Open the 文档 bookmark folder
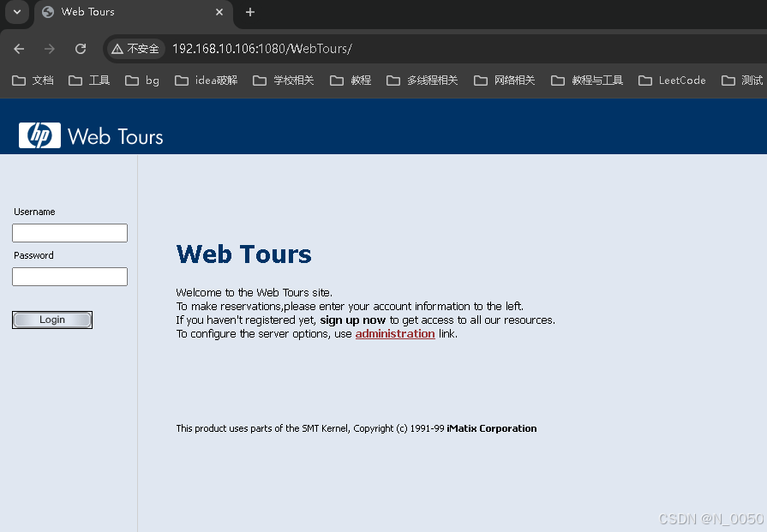 pos(33,81)
